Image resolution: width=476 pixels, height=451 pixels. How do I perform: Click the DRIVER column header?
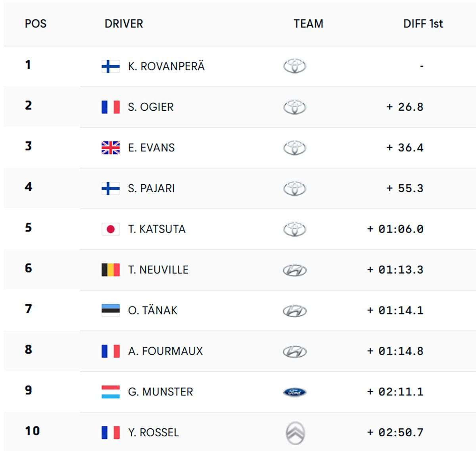(x=124, y=24)
